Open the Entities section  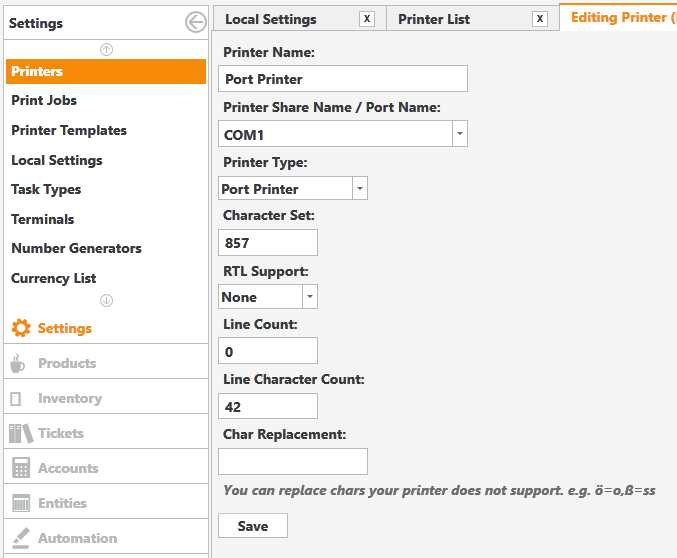106,503
